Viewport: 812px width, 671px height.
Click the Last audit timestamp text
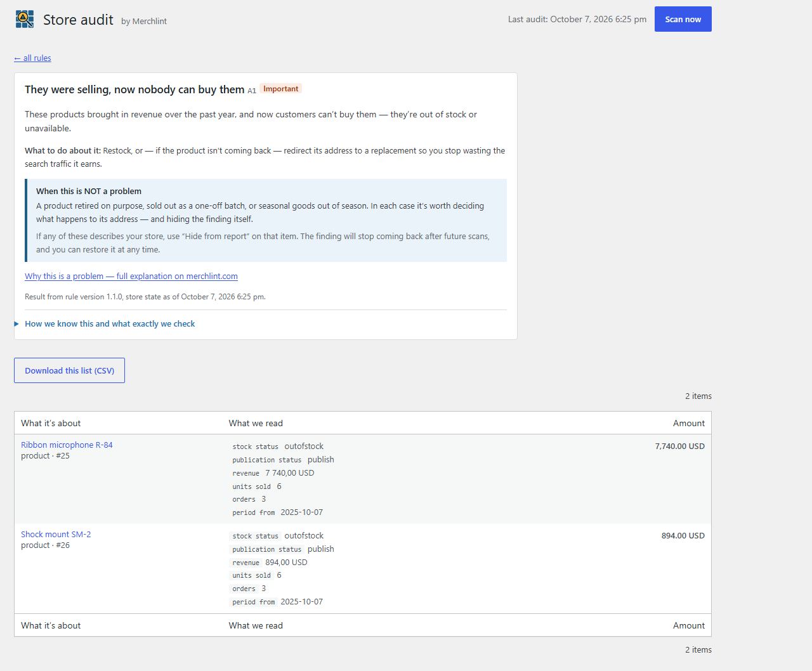tap(577, 19)
